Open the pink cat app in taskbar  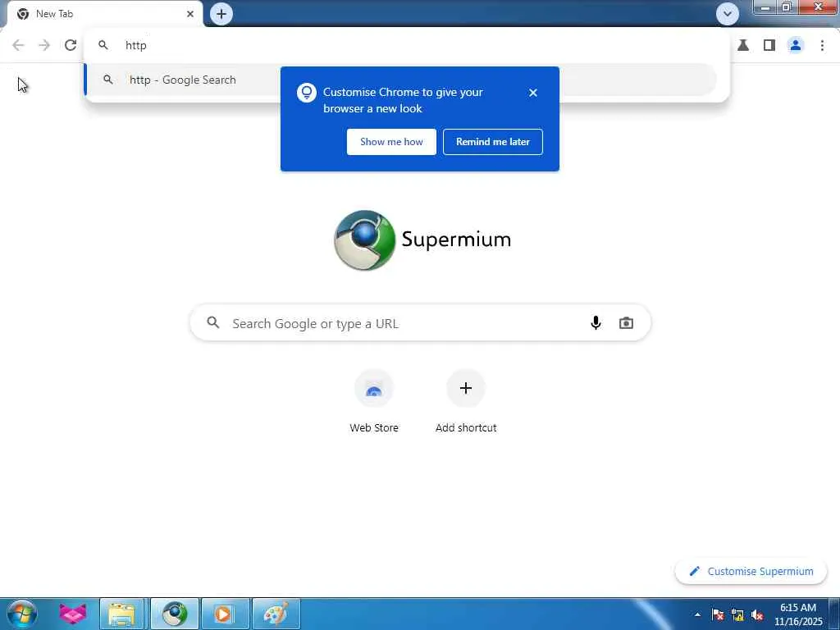pos(73,614)
